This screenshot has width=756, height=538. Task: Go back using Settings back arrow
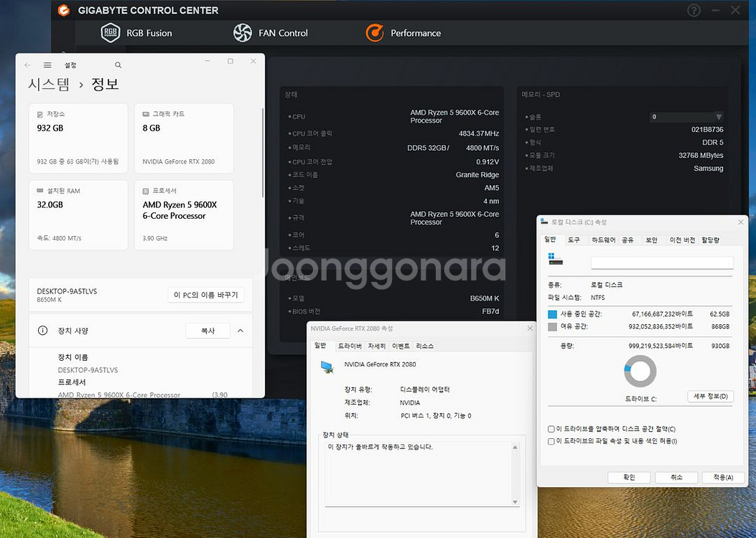point(27,65)
